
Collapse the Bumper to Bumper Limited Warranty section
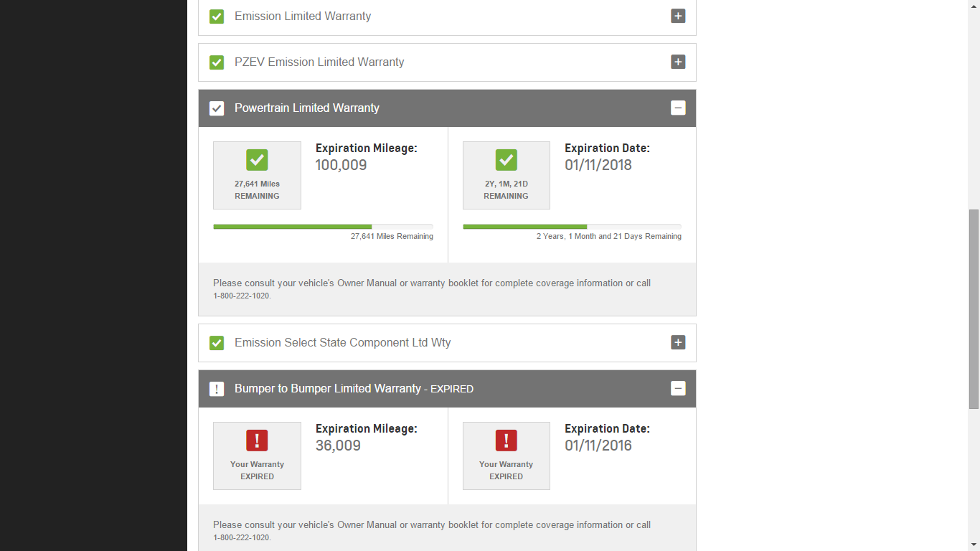(x=678, y=388)
